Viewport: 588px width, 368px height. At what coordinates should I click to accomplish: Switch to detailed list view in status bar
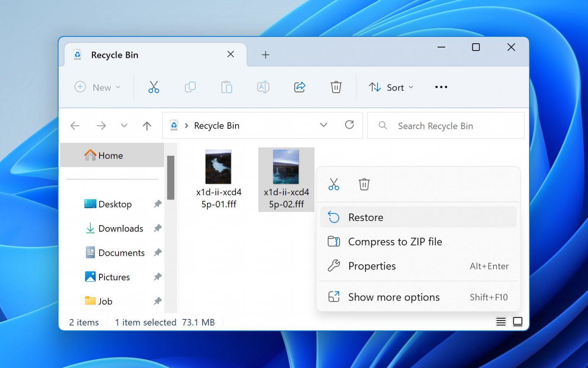click(501, 322)
